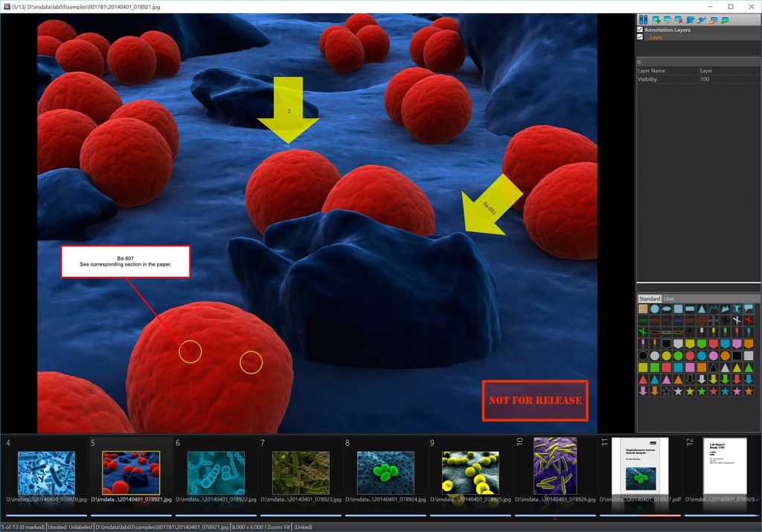Click the add annotation layer icon
This screenshot has height=532, width=762.
point(656,19)
